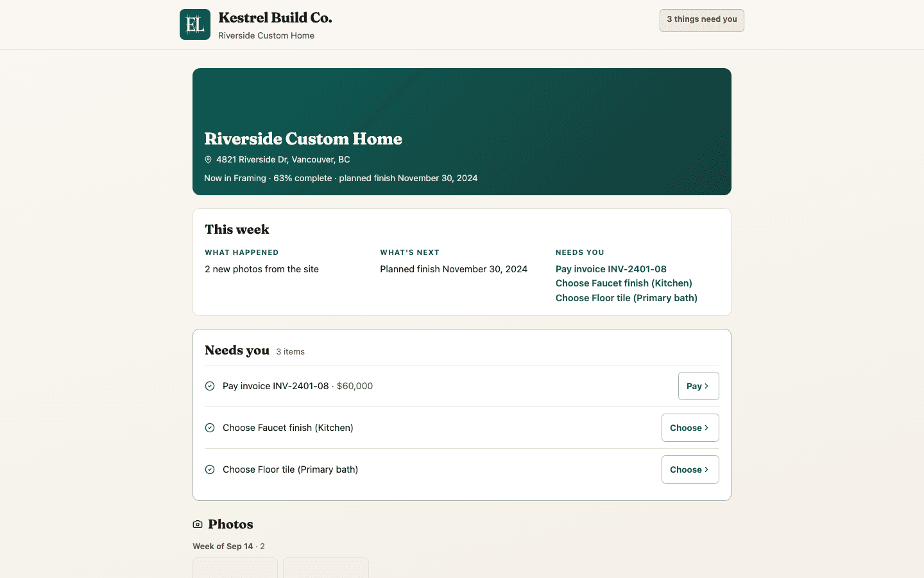Open the Choose Floor tile (Primary bath) link
Screen dimensions: 924x578
(626, 298)
